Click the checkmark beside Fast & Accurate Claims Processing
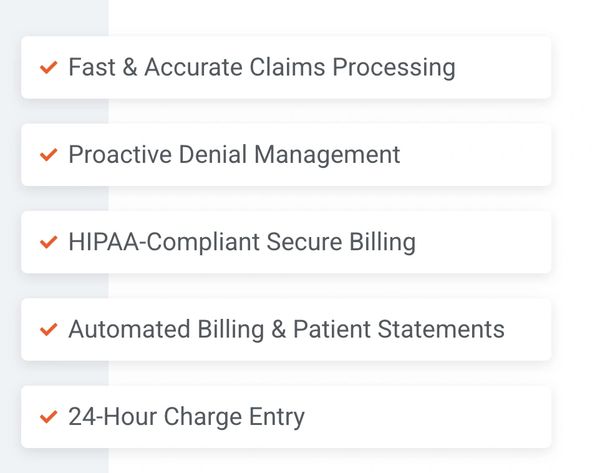Viewport: 600px width, 473px height. 47,68
